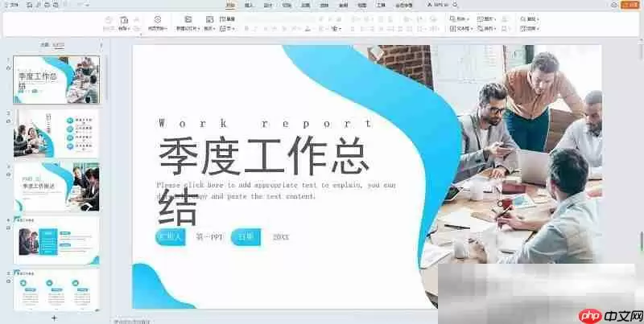Open the 会员专享 ribbon tab
This screenshot has height=324, width=644.
[x=404, y=5]
